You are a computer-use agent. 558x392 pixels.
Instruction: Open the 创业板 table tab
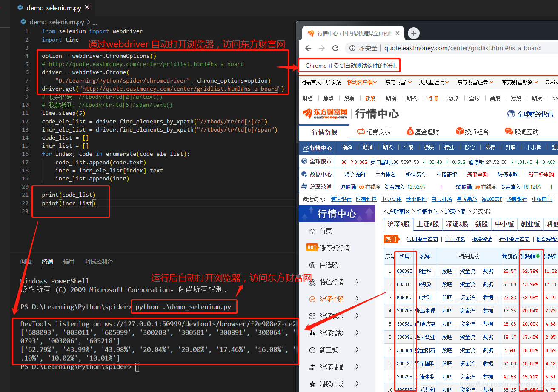tap(530, 224)
